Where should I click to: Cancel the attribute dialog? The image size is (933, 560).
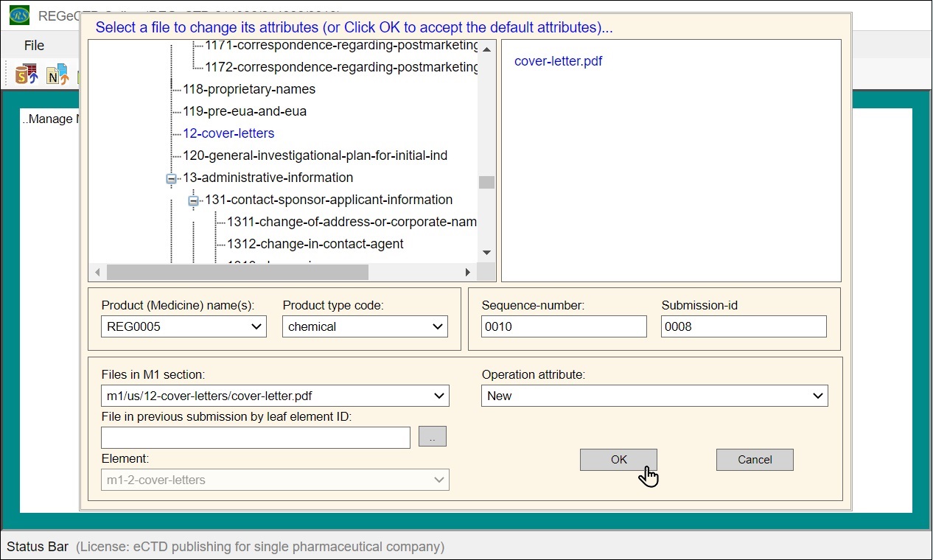point(755,460)
